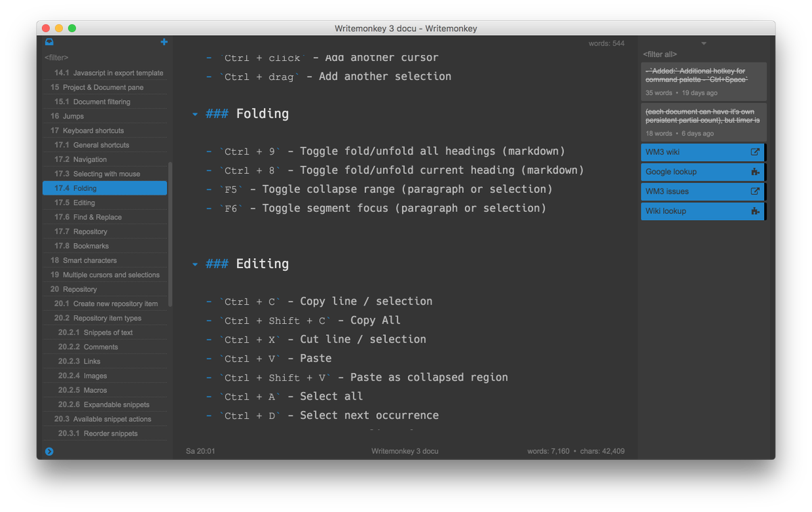Image resolution: width=812 pixels, height=512 pixels.
Task: Select 17.3 Selecting with mouse
Action: click(105, 174)
